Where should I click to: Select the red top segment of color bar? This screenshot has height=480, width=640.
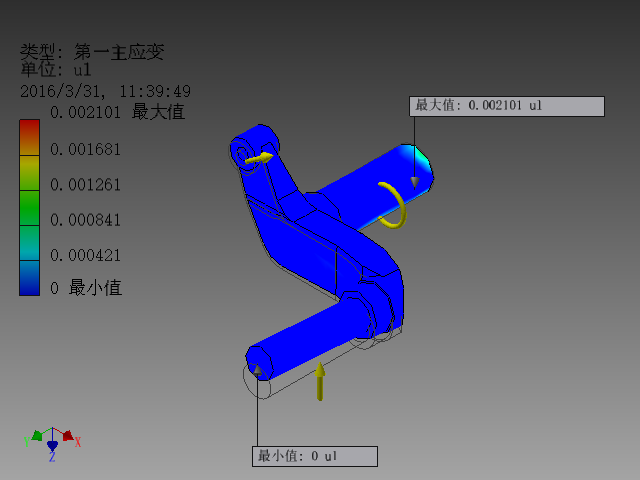click(29, 138)
